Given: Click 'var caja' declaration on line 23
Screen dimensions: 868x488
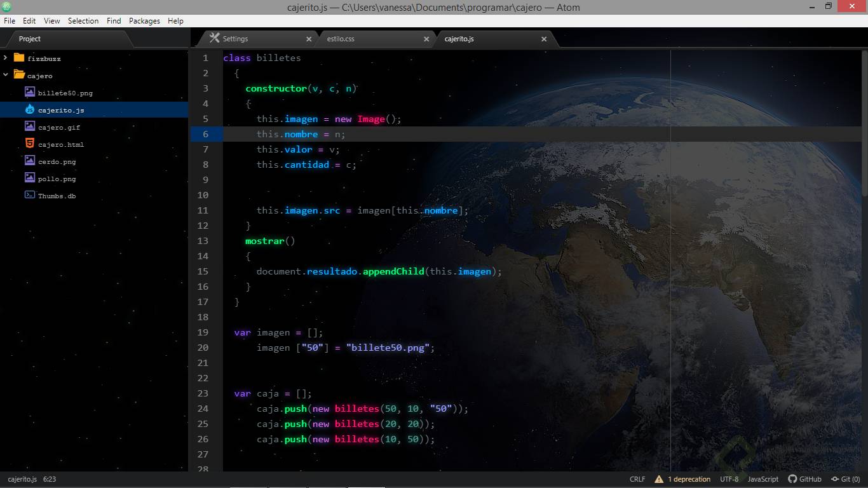Looking at the screenshot, I should [256, 393].
